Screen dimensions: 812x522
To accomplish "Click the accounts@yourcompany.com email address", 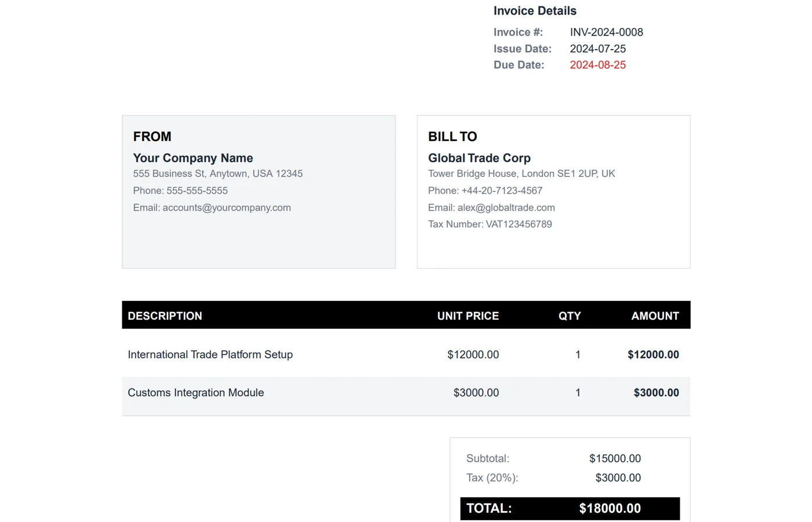I will [226, 208].
